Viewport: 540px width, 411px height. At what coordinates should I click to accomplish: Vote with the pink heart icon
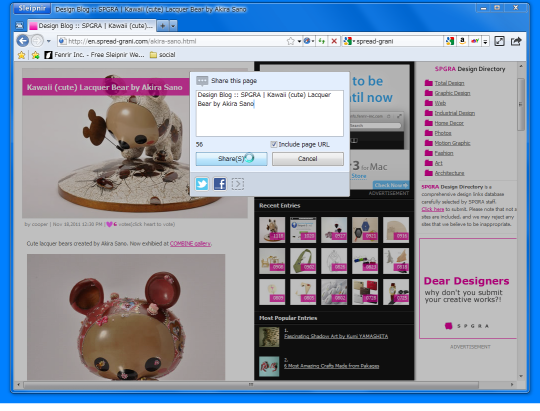click(109, 224)
